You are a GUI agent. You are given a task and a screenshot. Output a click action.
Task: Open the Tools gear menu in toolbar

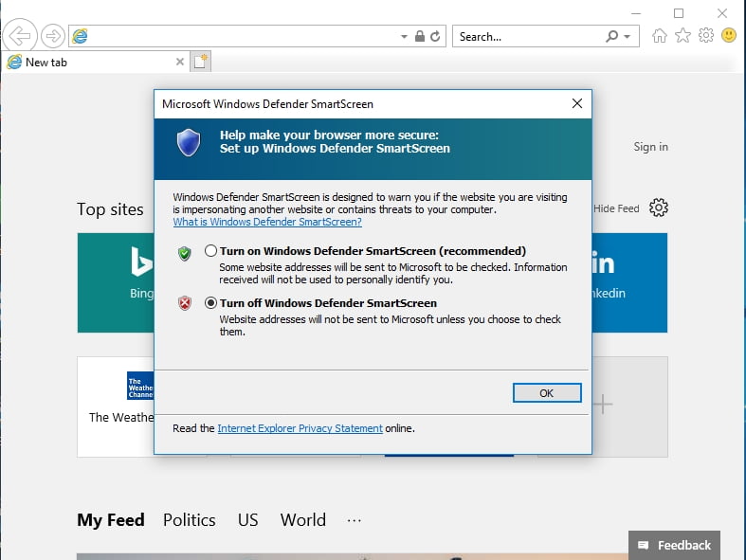[706, 35]
